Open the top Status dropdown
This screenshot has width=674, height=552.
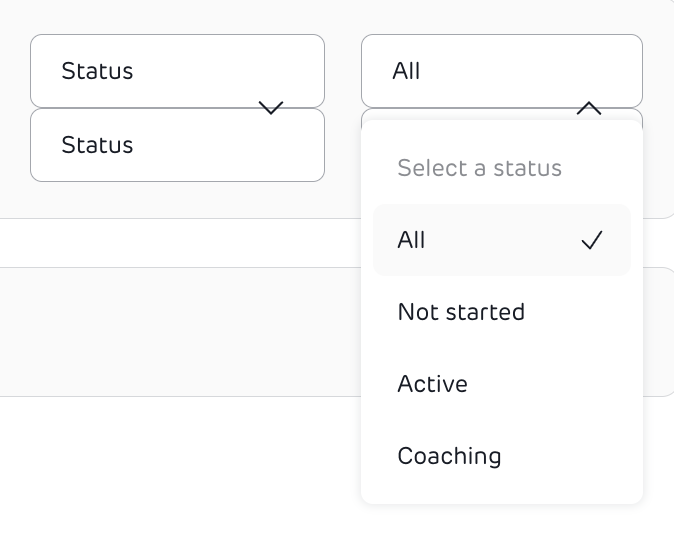coord(177,71)
